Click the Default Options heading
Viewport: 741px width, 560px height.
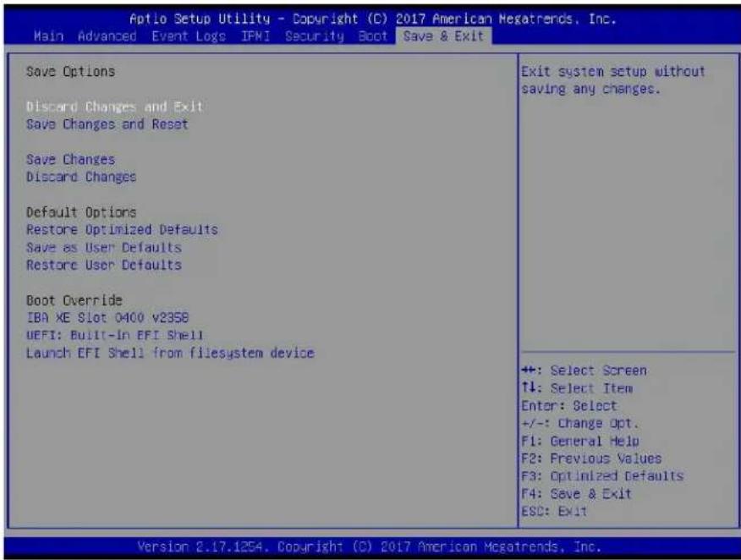click(81, 212)
